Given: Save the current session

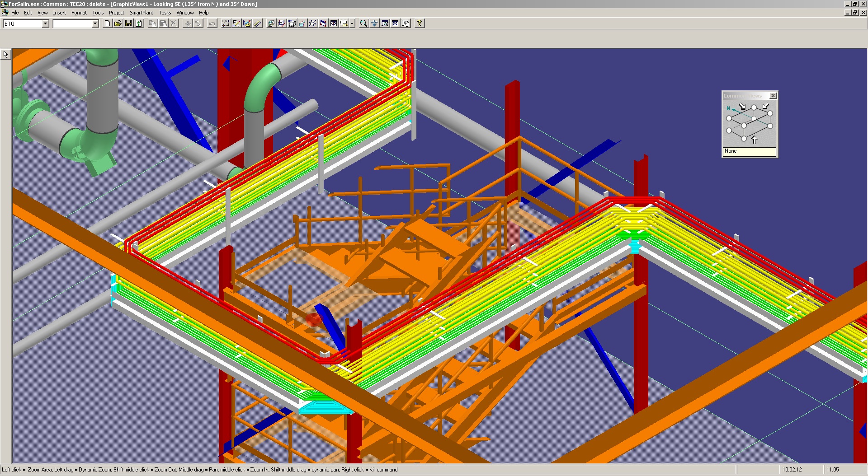Looking at the screenshot, I should (128, 23).
